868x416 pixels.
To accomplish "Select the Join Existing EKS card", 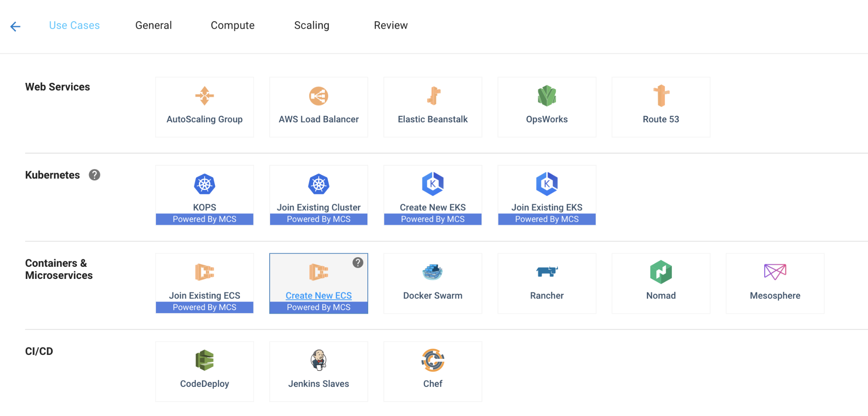I will [547, 195].
